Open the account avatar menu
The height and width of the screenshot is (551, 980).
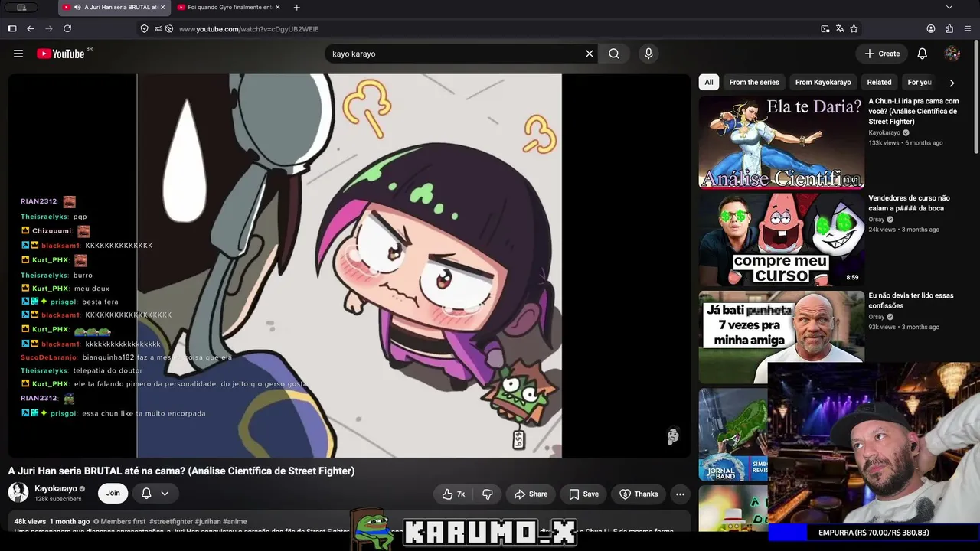(x=952, y=54)
